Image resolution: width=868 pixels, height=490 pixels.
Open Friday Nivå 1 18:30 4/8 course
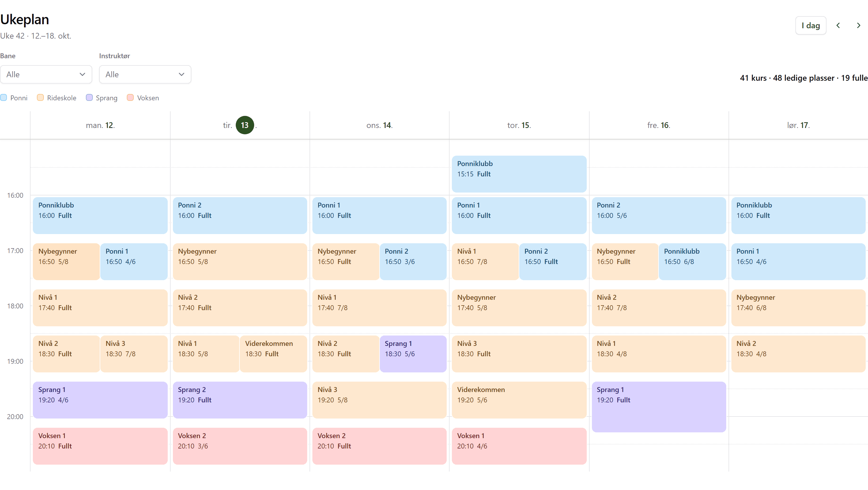(x=659, y=354)
